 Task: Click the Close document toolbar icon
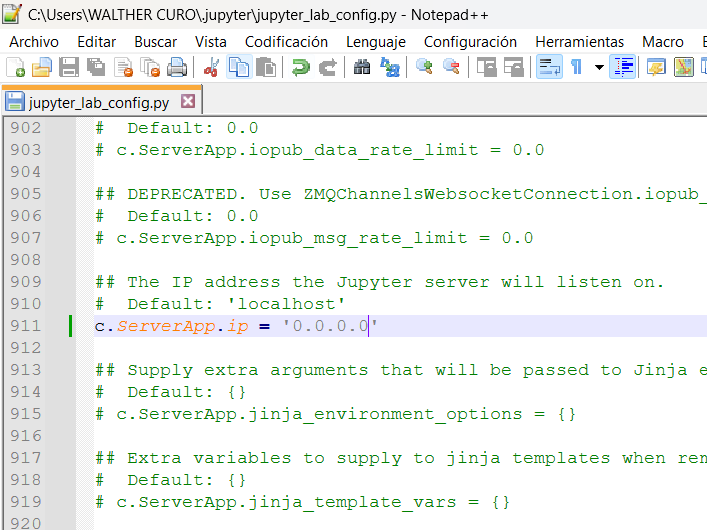pos(123,68)
